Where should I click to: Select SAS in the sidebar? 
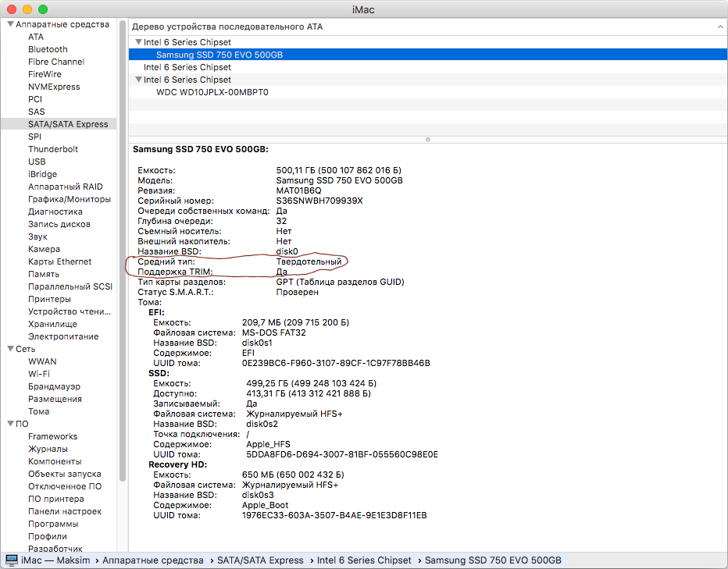pos(36,112)
